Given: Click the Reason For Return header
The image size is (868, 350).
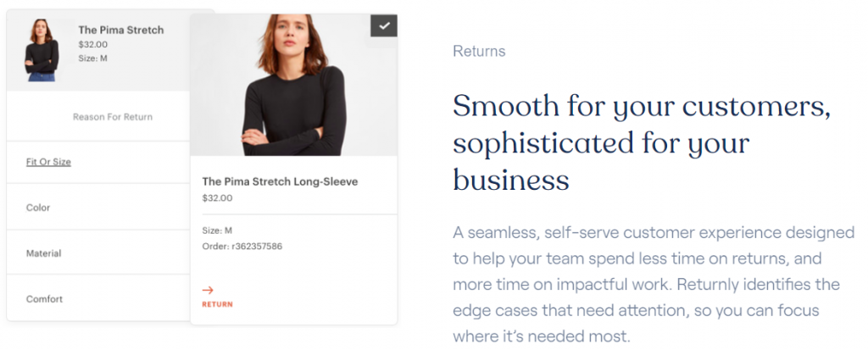Looking at the screenshot, I should click(113, 117).
